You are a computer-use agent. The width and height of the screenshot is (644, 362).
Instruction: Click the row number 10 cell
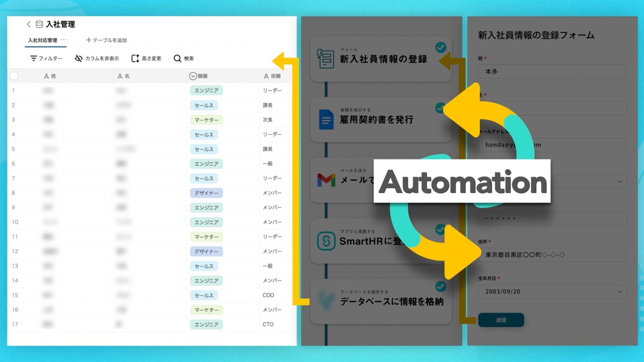coord(15,222)
